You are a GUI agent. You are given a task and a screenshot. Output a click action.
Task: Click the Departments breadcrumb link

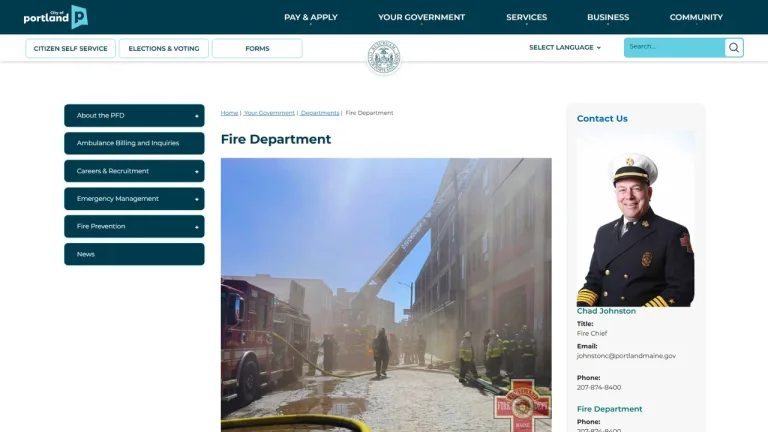(x=319, y=113)
